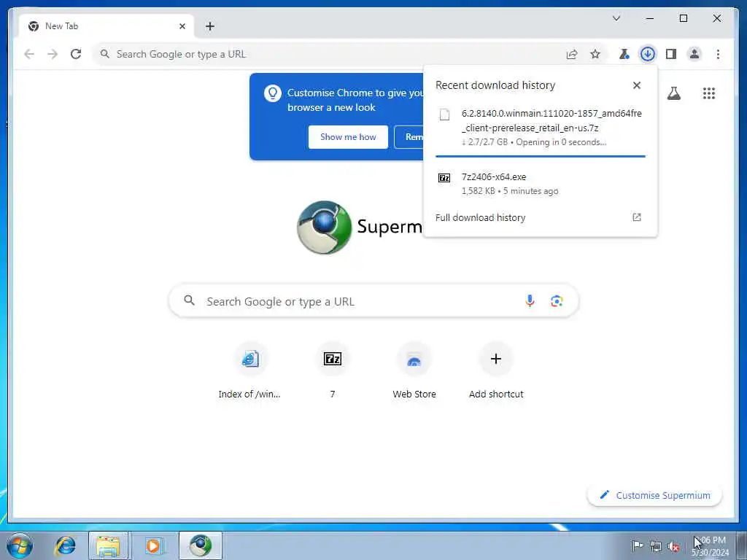The width and height of the screenshot is (747, 560).
Task: Search by image with the lens icon
Action: [x=557, y=301]
